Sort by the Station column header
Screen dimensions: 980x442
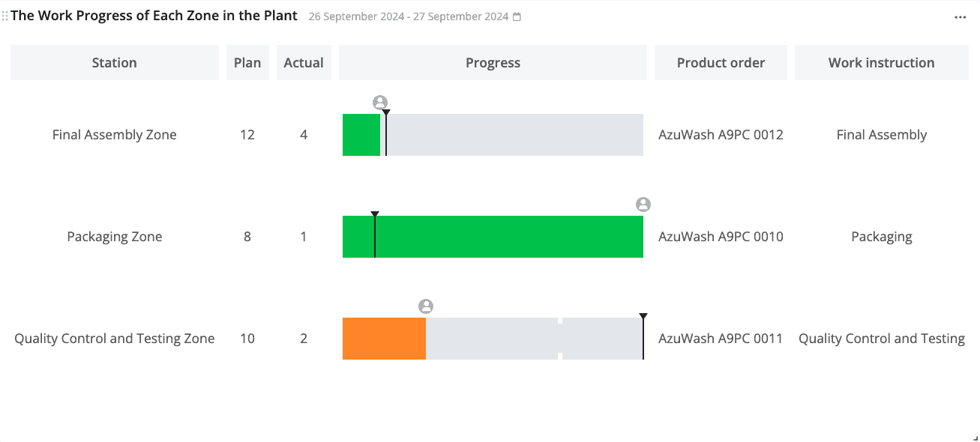click(115, 63)
